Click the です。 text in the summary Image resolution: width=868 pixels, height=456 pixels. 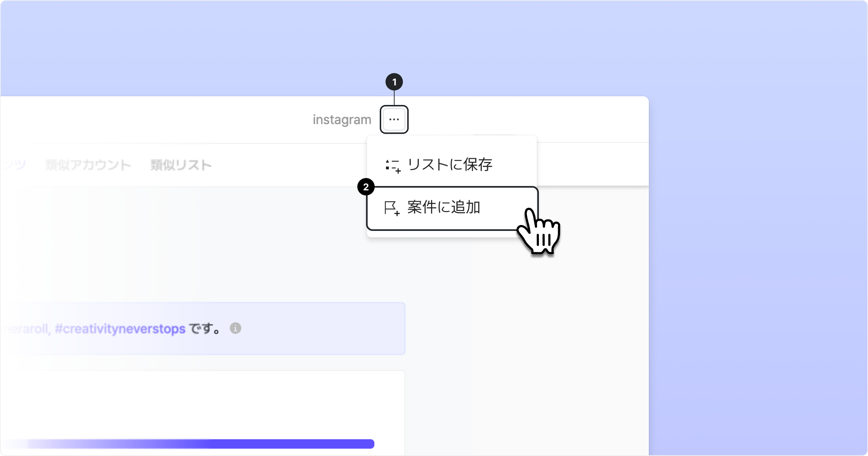click(205, 329)
